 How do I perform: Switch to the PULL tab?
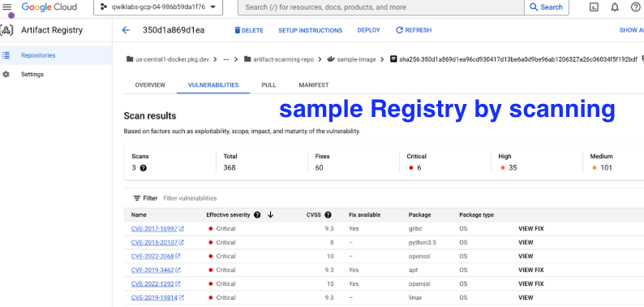pos(268,85)
